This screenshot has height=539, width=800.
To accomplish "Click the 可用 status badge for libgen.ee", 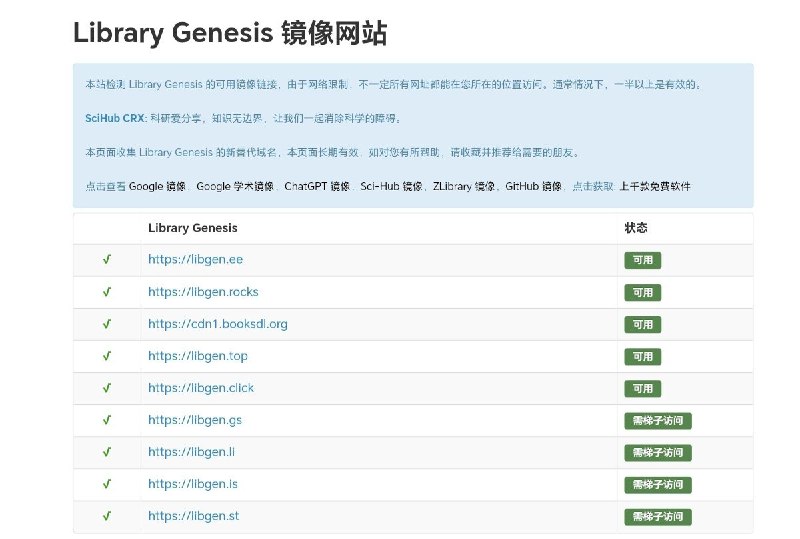I will point(643,260).
